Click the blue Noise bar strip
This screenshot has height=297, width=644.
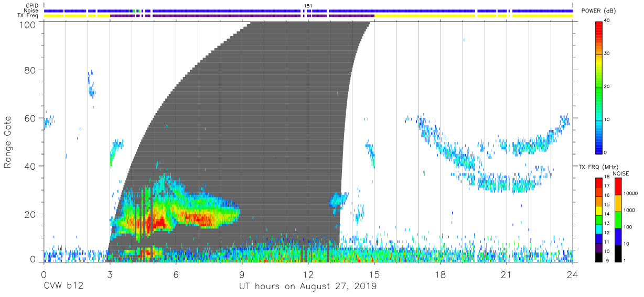pos(308,10)
